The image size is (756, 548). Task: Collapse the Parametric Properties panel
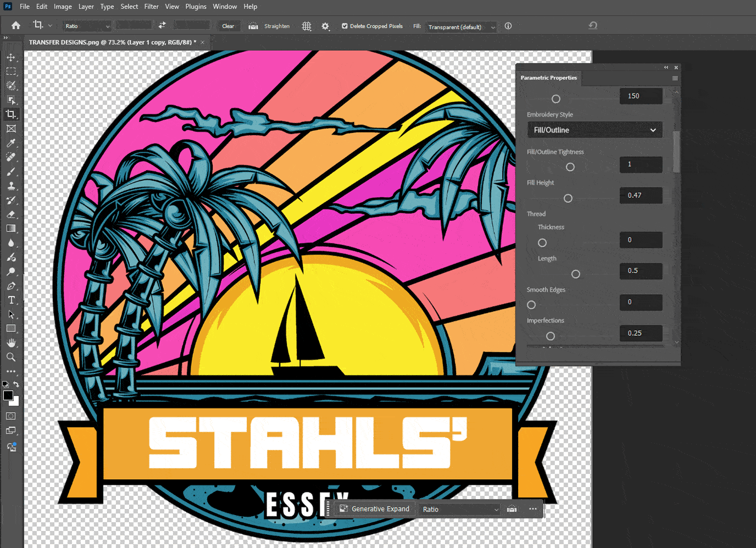coord(666,68)
